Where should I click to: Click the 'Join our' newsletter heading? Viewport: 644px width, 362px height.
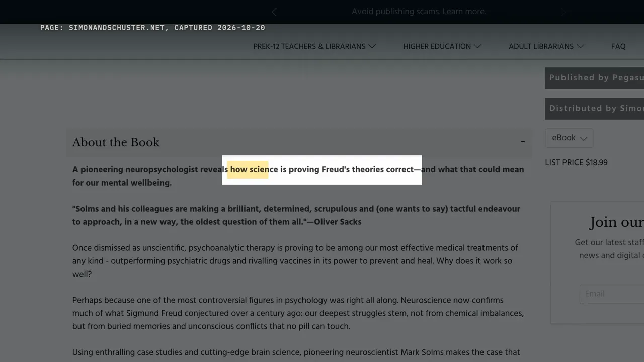(x=616, y=222)
